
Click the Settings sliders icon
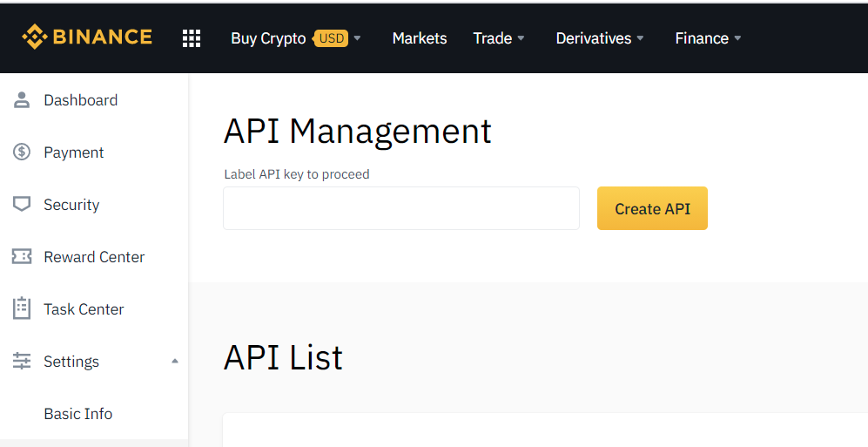[22, 362]
